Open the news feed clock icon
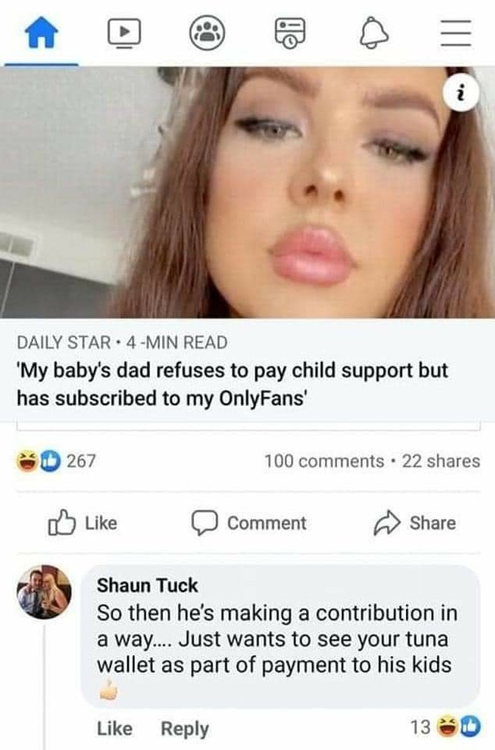This screenshot has width=495, height=750. pyautogui.click(x=290, y=33)
